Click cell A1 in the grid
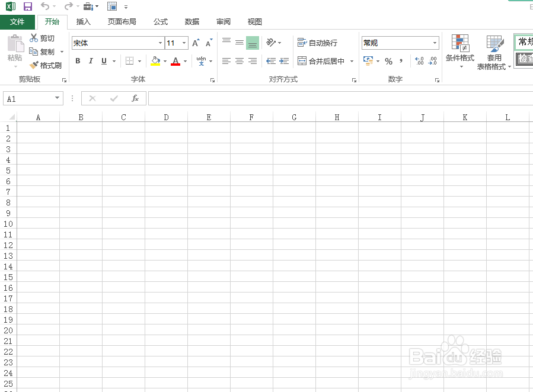The height and width of the screenshot is (392, 533). (x=38, y=128)
